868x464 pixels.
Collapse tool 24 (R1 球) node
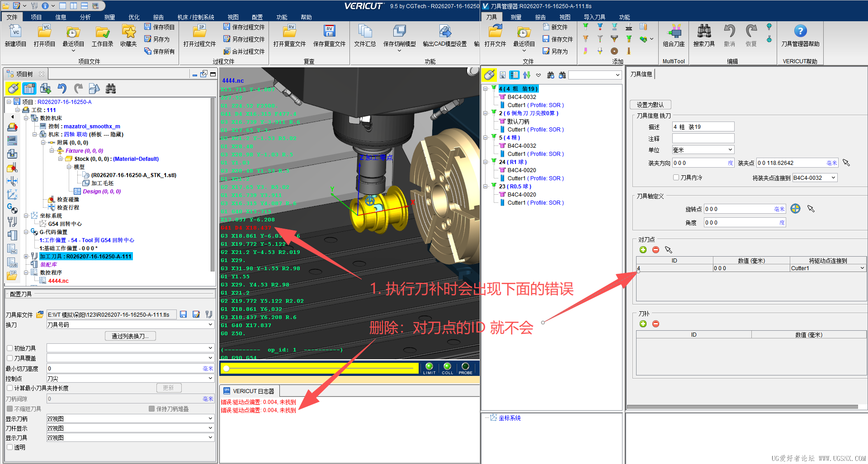coord(485,162)
